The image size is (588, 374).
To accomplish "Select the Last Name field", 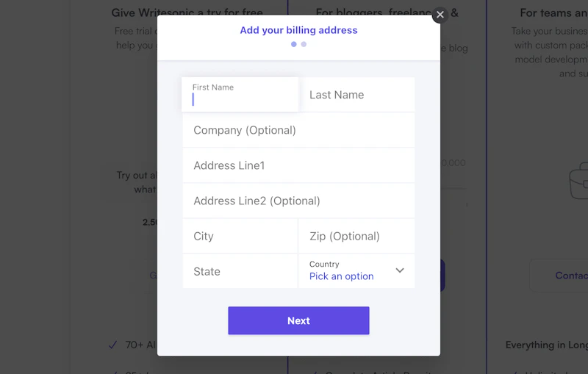I will [x=356, y=95].
